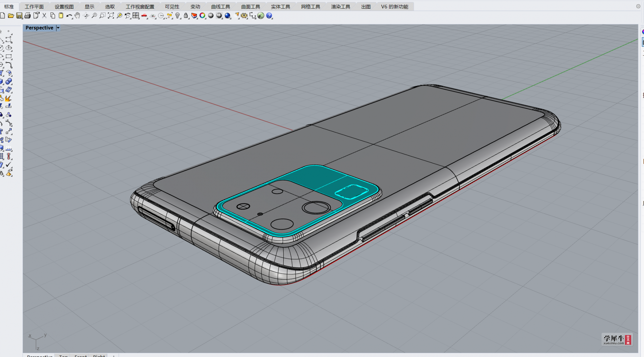Click the Ungroup three-circles tool
Screen dimensions: 644x357
pos(9,115)
